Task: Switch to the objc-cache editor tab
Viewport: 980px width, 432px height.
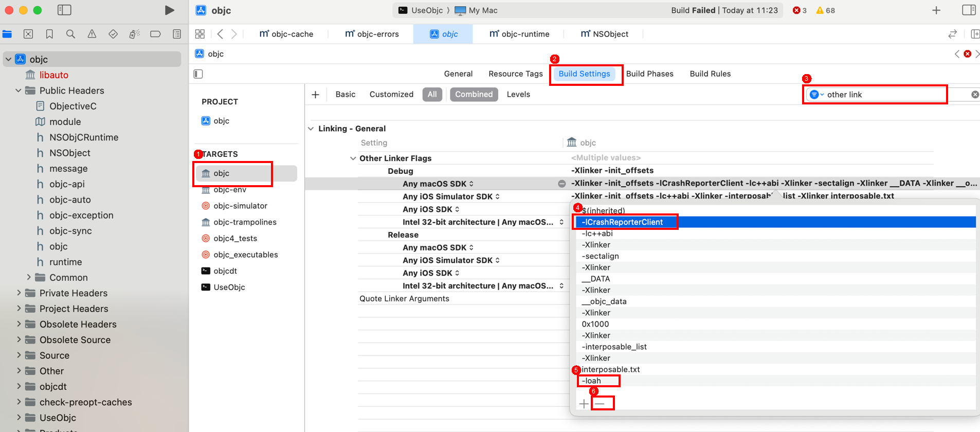Action: point(286,34)
